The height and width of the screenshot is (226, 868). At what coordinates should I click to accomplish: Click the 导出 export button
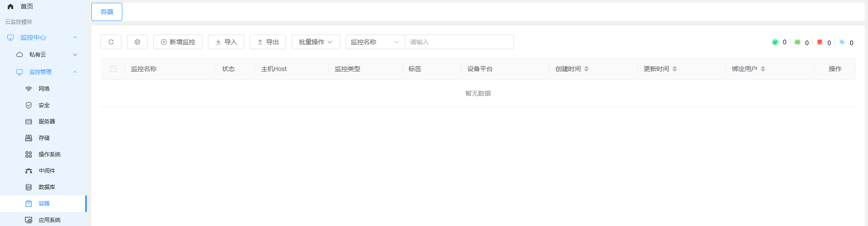coord(268,42)
